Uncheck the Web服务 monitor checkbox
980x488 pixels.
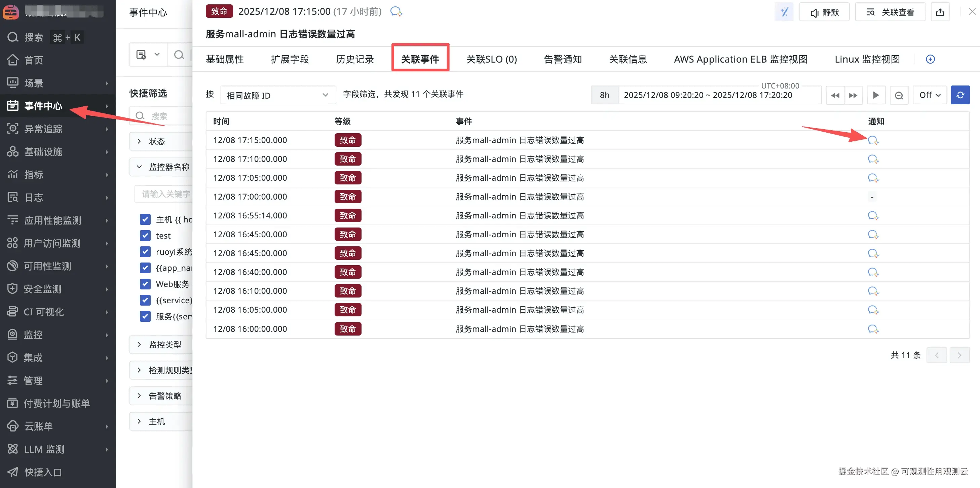tap(145, 284)
